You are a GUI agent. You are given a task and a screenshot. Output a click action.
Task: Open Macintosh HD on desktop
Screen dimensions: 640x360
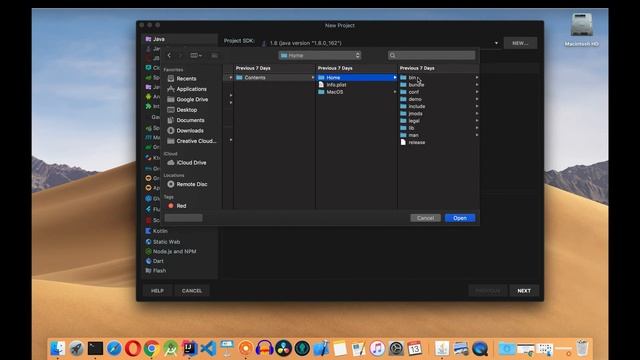(x=582, y=29)
